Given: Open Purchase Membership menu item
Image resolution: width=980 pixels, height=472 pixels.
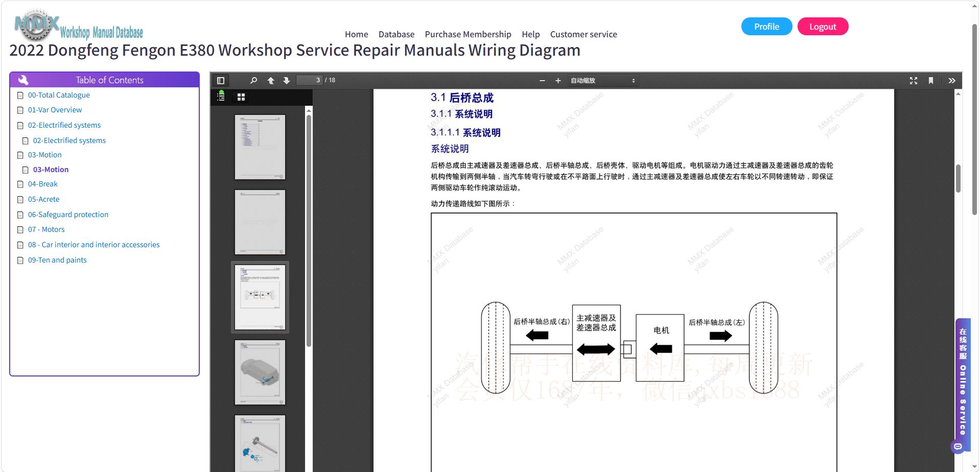Looking at the screenshot, I should click(x=468, y=34).
